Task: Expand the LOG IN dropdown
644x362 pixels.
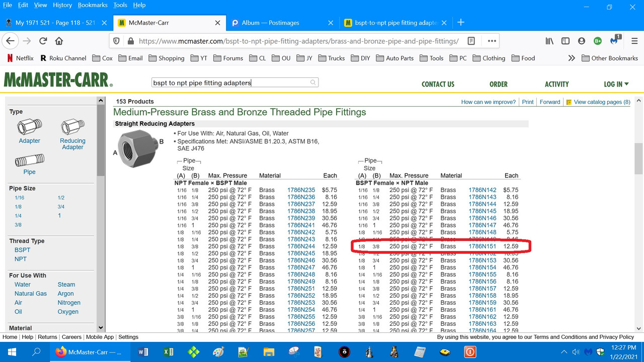Action: click(x=616, y=84)
